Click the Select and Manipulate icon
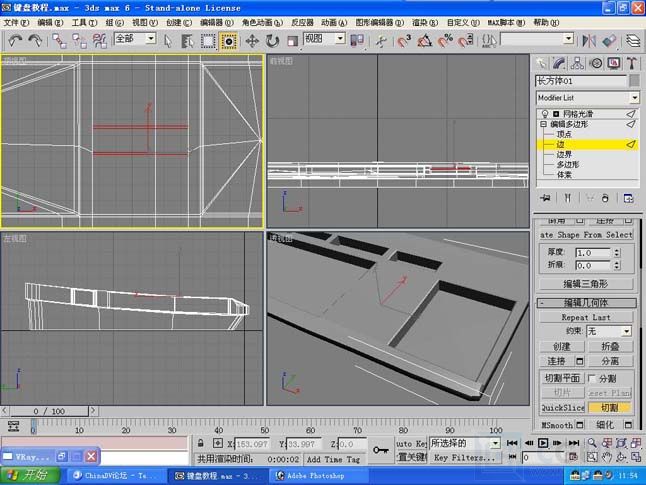646x485 pixels. [382, 41]
